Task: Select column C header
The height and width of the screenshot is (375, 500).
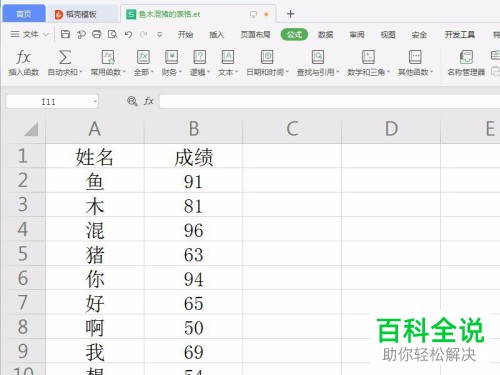Action: click(x=292, y=129)
